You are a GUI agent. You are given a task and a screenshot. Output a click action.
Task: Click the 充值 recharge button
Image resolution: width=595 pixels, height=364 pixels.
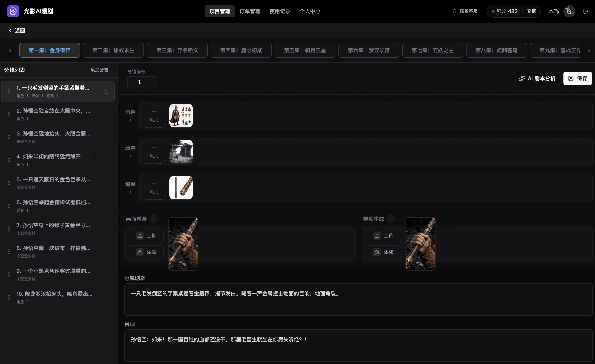tap(531, 11)
